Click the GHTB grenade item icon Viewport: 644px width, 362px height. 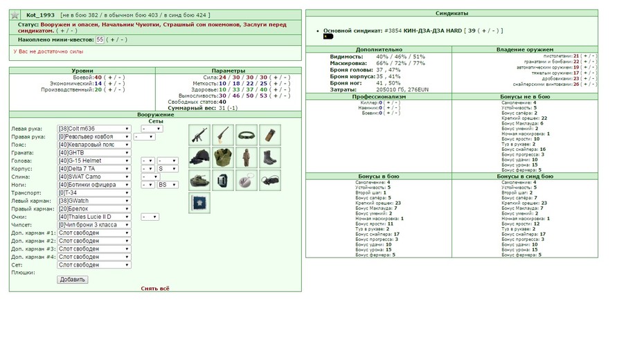pyautogui.click(x=270, y=135)
